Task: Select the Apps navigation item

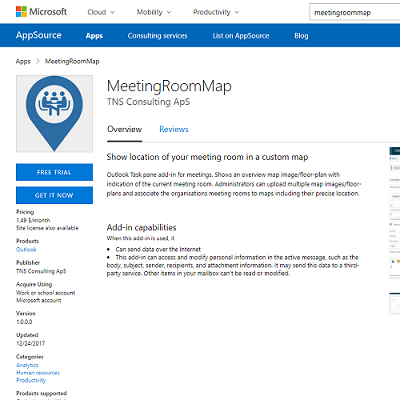Action: 94,36
